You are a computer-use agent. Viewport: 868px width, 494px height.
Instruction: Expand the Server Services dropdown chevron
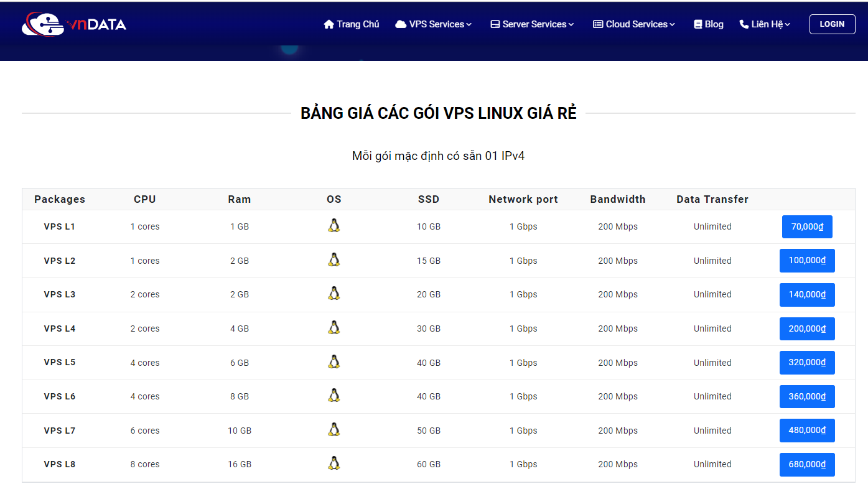point(571,25)
